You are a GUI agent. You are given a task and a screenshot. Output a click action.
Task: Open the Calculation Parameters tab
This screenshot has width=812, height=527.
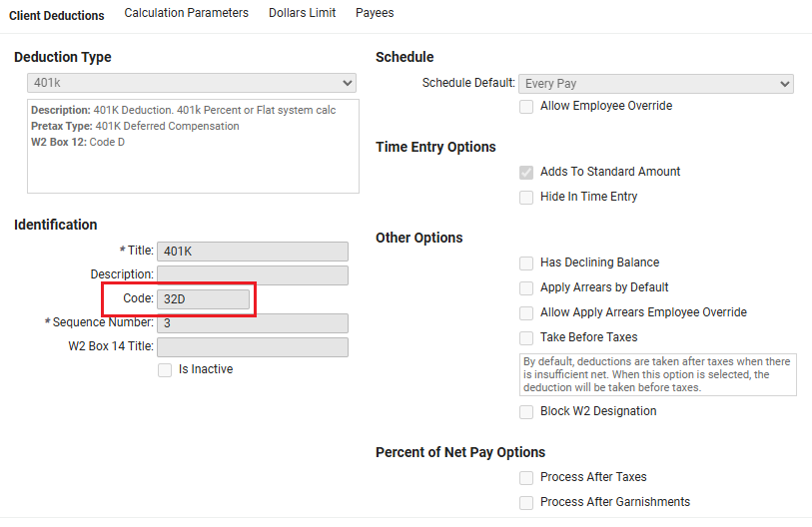tap(186, 13)
